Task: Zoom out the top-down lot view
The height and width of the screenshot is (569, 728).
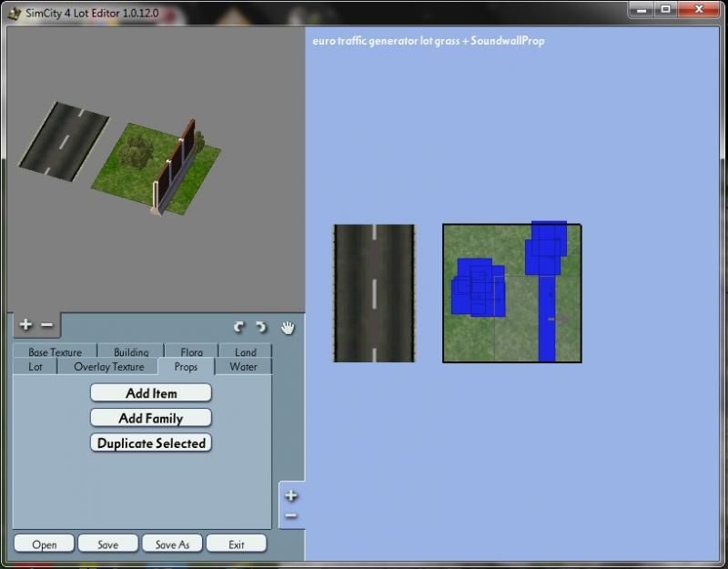Action: point(291,515)
